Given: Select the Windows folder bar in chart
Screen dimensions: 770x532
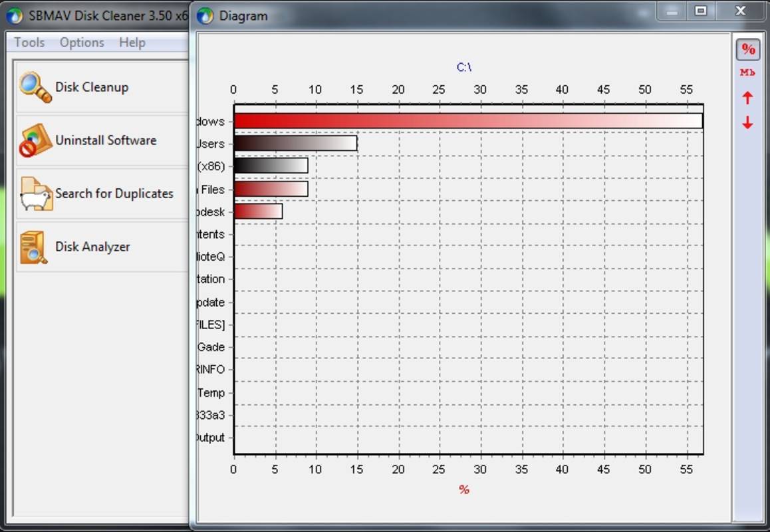Looking at the screenshot, I should point(468,121).
